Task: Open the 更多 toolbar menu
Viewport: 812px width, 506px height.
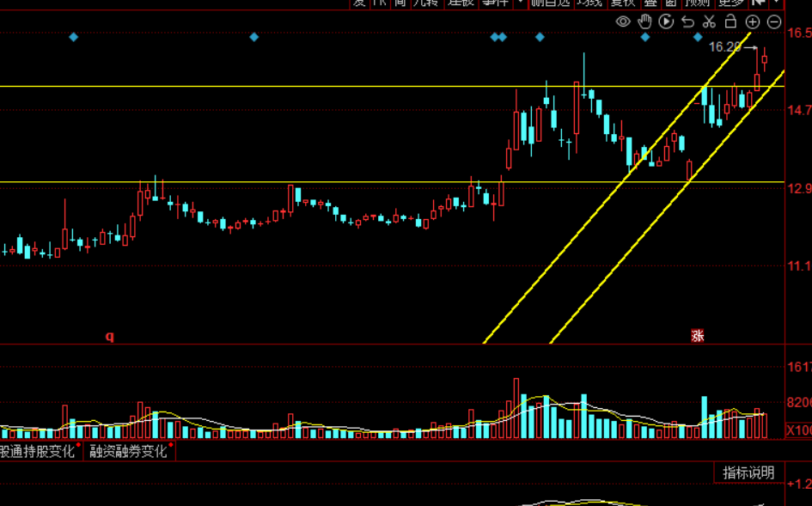Action: (731, 3)
